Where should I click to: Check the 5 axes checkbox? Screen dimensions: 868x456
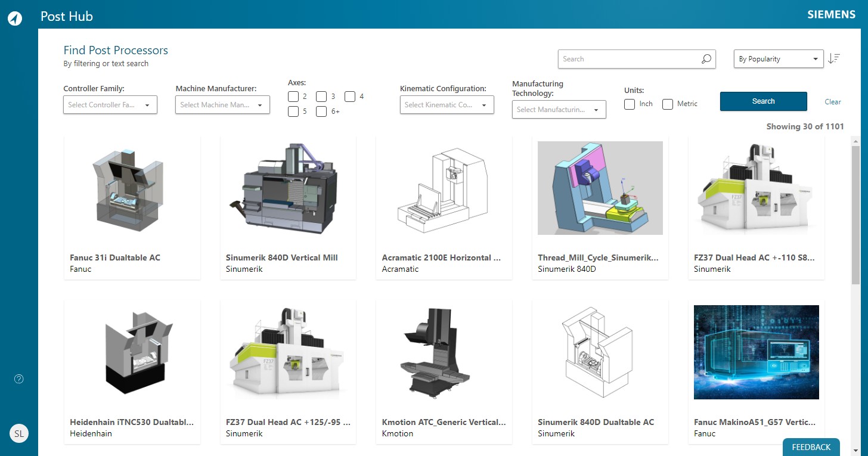point(293,111)
